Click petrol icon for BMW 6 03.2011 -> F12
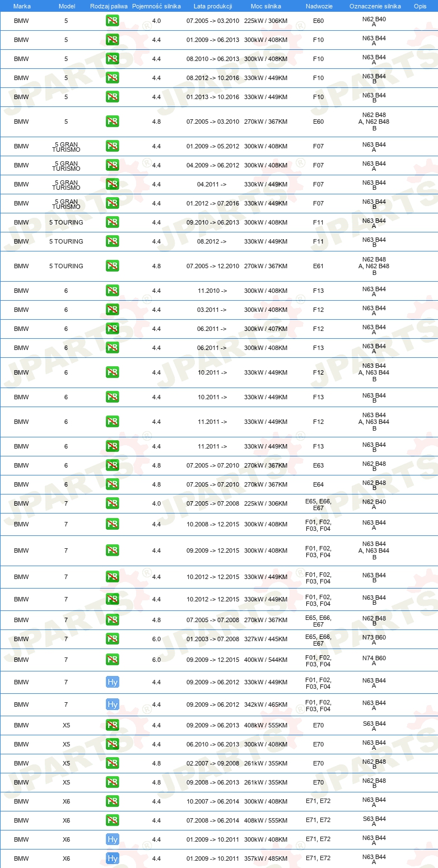 112,310
